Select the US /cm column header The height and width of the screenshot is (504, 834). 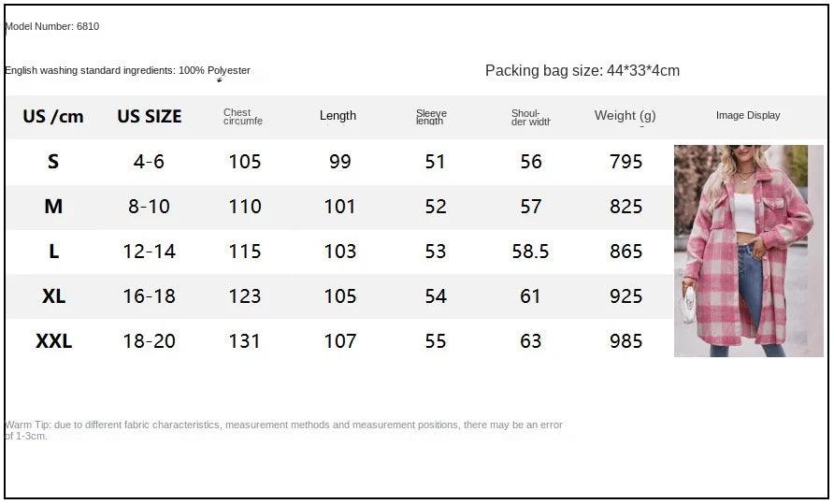coord(53,117)
